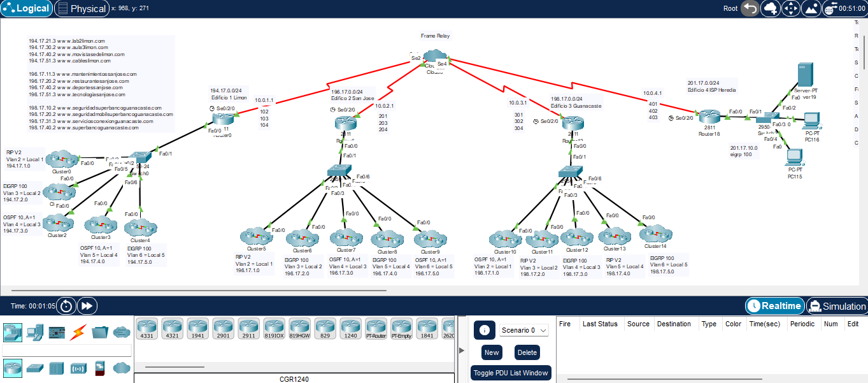This screenshot has height=383, width=868.
Task: Select the Wireless Devices subcategory icon
Action: pyautogui.click(x=78, y=368)
